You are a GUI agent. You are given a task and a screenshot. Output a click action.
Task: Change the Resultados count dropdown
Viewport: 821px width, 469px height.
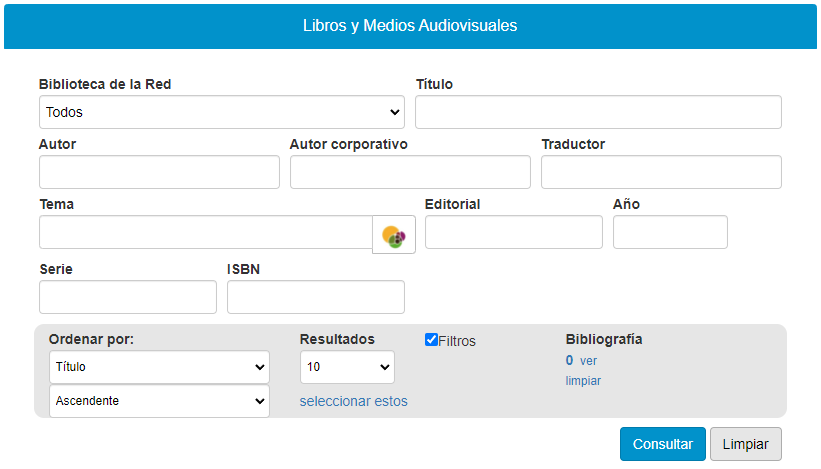[347, 367]
